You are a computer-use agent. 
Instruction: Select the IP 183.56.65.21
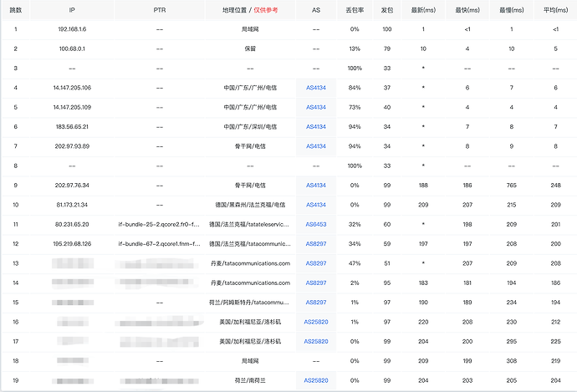pos(72,127)
